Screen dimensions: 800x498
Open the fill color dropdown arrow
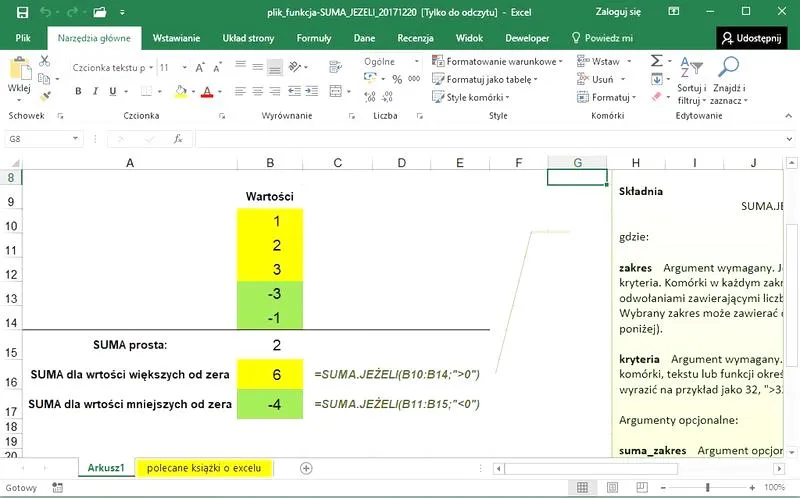point(193,92)
